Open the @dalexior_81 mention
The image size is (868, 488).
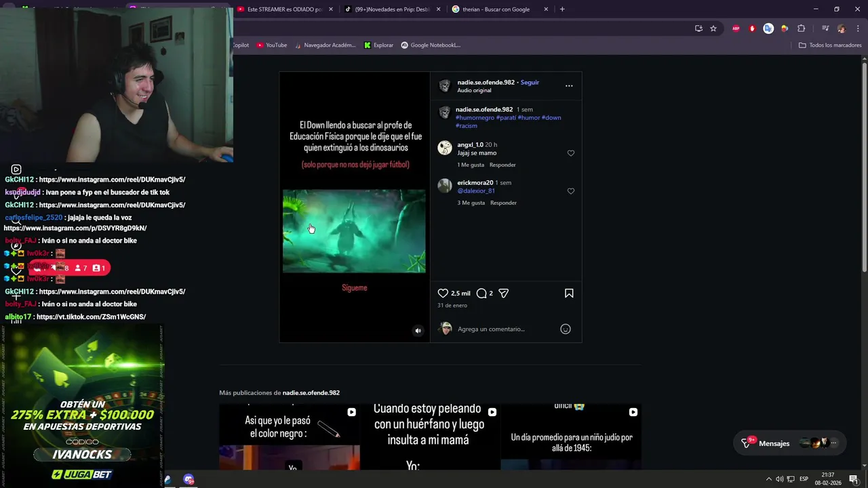click(x=476, y=191)
